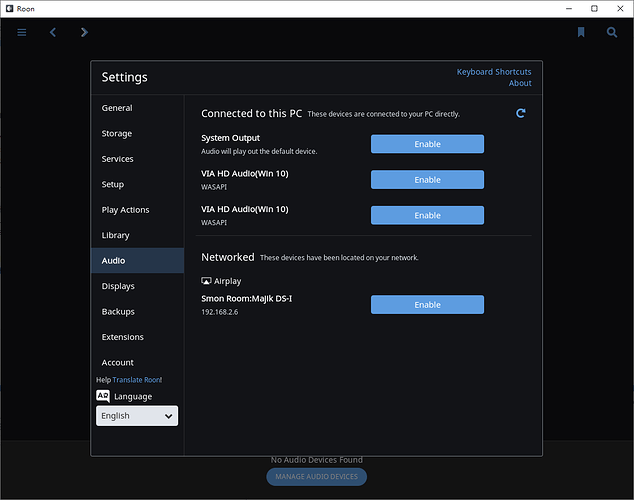This screenshot has height=500, width=634.
Task: Open the Displays settings tab
Action: pyautogui.click(x=137, y=286)
